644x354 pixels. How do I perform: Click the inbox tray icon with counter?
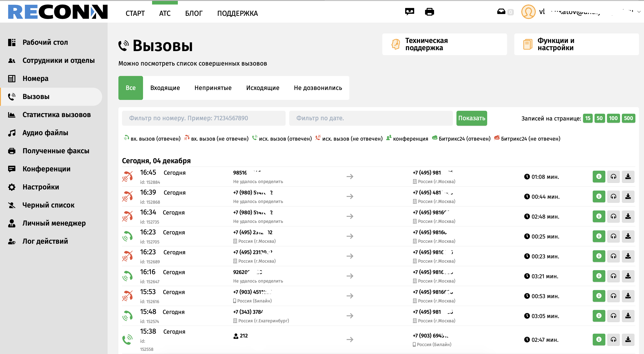tap(501, 12)
